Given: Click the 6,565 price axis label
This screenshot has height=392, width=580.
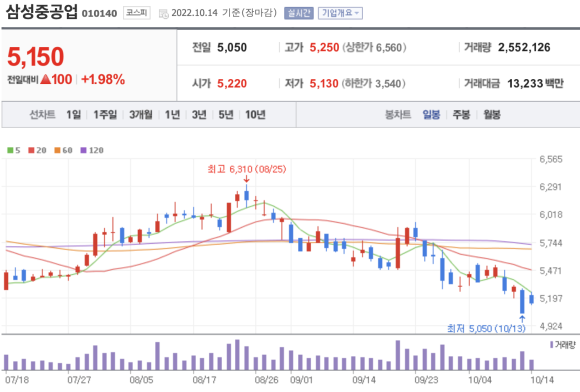Looking at the screenshot, I should click(551, 159).
